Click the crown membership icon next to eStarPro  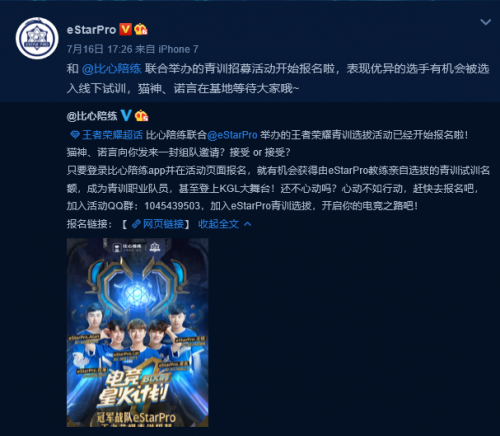coord(141,29)
